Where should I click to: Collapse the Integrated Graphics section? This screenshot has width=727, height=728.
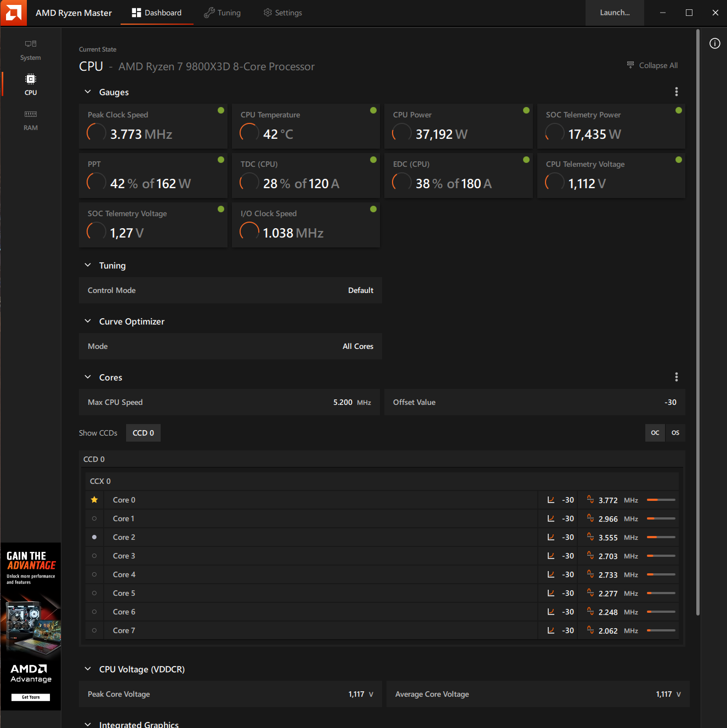pos(88,724)
